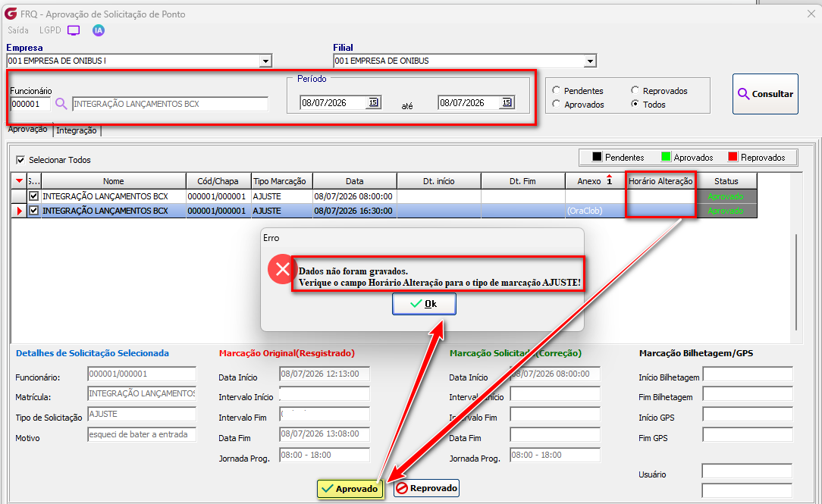
Task: Click the Início GPS field
Action: coord(748,415)
